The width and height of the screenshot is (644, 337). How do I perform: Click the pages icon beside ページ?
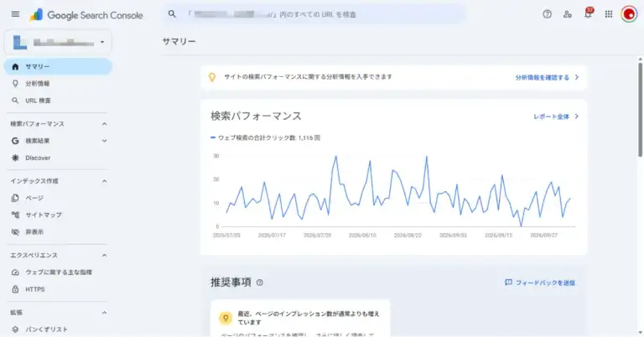(x=15, y=198)
